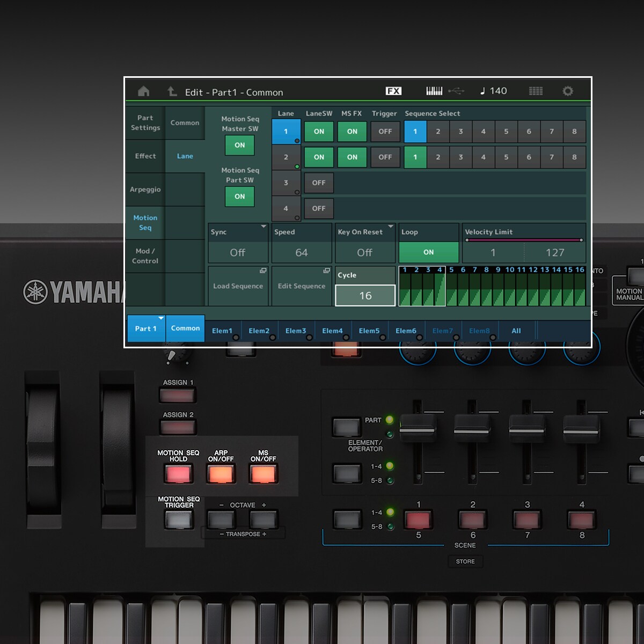The image size is (644, 644).
Task: Open tempo setting showing 140
Action: click(x=494, y=91)
